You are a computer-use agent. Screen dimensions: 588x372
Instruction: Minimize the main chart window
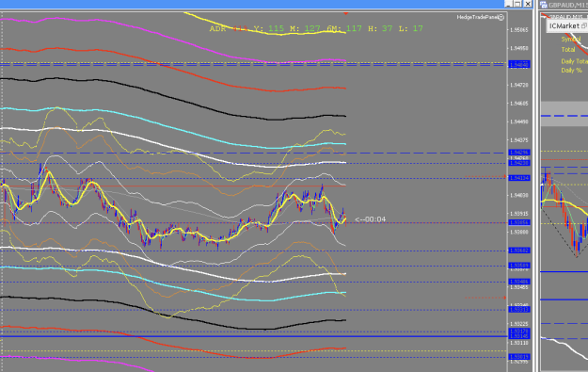pos(508,4)
